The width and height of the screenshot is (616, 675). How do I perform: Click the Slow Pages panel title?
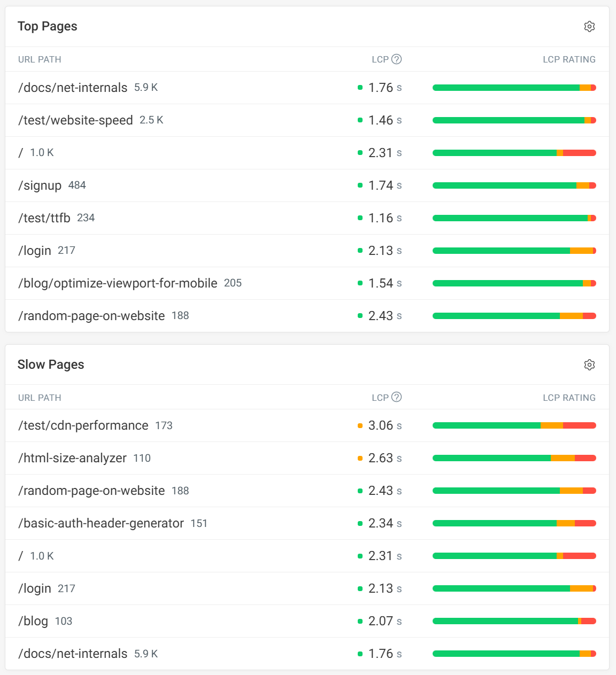tap(51, 364)
